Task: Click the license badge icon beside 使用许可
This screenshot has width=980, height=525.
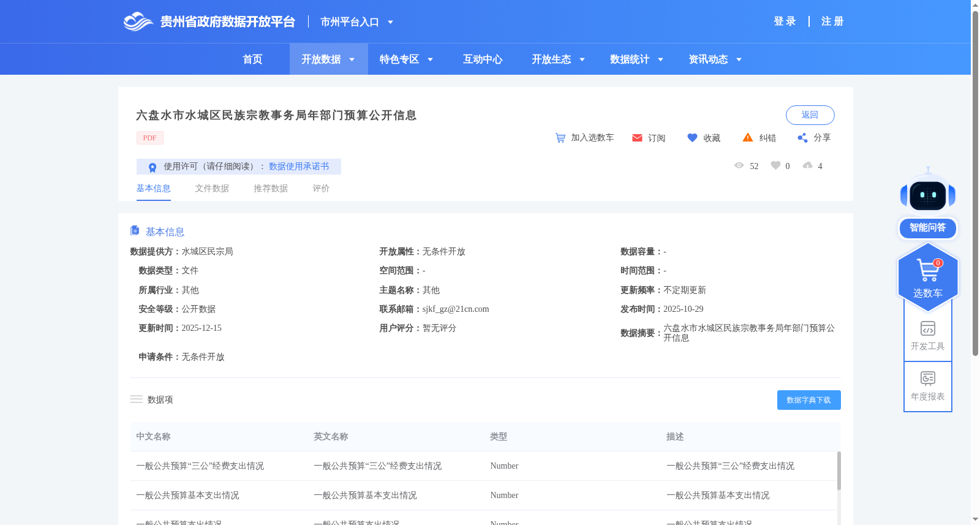Action: [153, 167]
